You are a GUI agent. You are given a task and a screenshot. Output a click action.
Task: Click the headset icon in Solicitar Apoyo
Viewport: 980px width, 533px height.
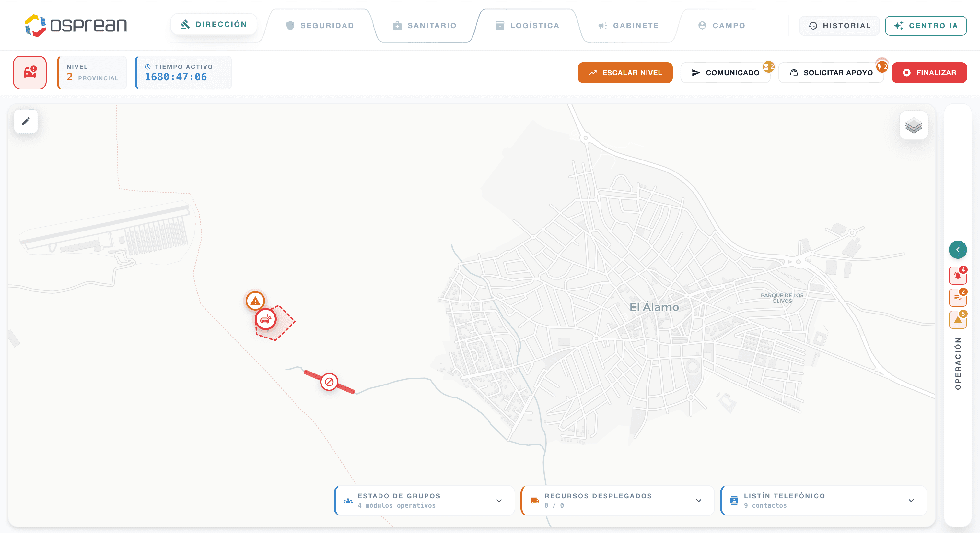[x=794, y=72]
